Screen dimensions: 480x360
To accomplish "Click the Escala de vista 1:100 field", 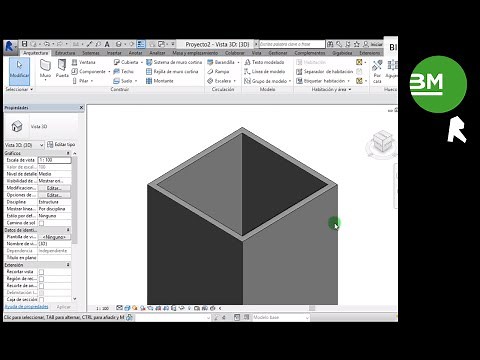I will (x=54, y=160).
